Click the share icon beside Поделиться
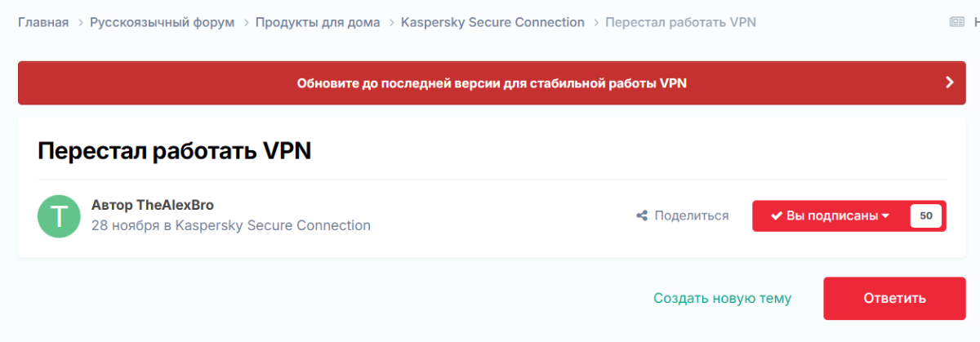 pos(642,216)
